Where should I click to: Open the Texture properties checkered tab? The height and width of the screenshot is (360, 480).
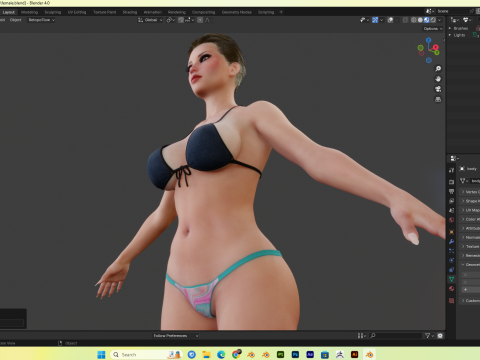pyautogui.click(x=451, y=300)
